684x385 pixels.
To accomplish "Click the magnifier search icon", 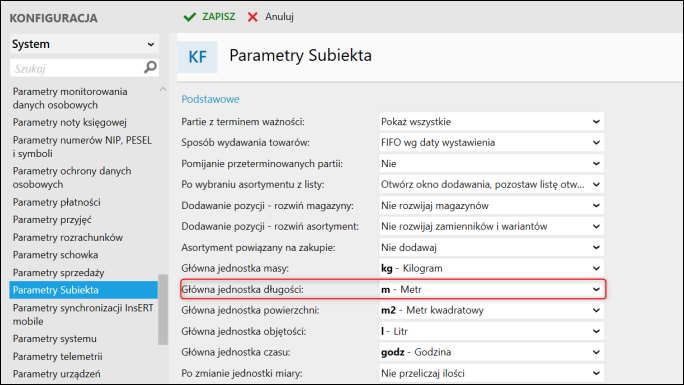I will point(150,68).
